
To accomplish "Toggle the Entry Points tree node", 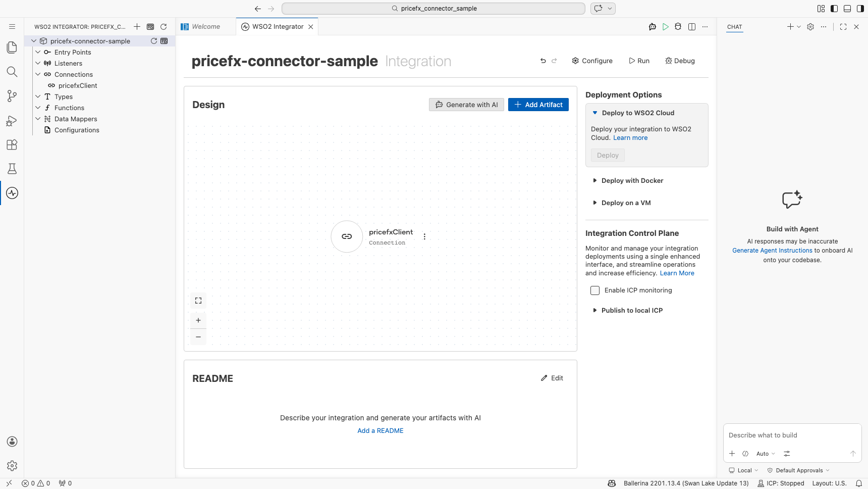I will [x=38, y=52].
